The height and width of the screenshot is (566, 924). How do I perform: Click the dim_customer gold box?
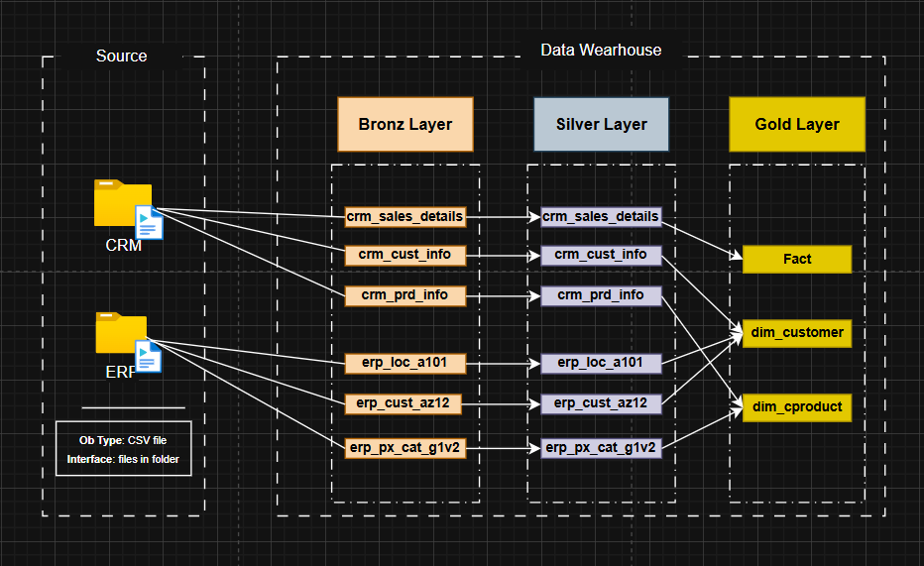[797, 333]
